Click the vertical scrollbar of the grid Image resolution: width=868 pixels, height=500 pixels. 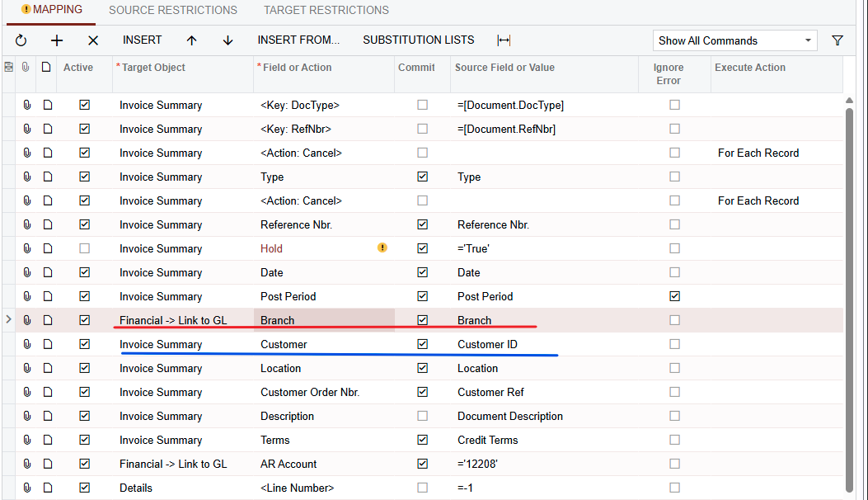pyautogui.click(x=849, y=300)
